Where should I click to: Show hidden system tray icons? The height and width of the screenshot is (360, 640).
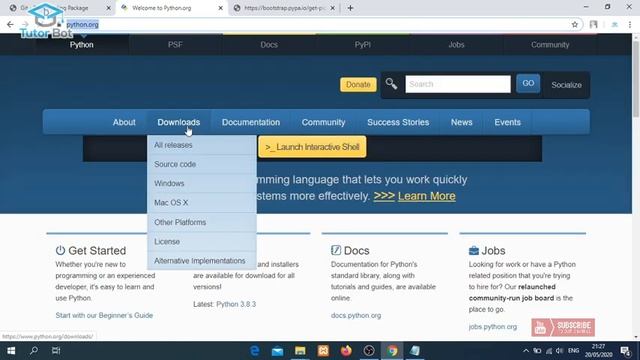pyautogui.click(x=526, y=351)
